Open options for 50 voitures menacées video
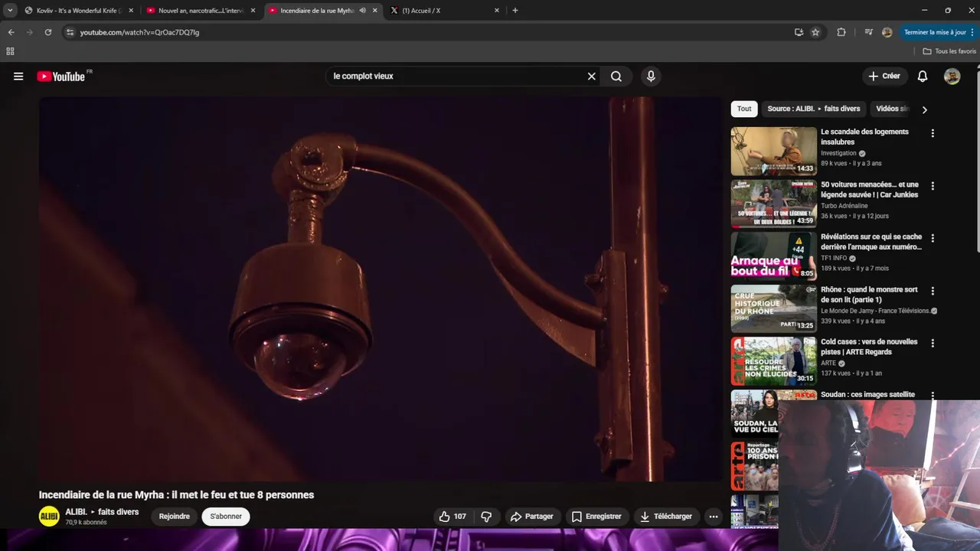This screenshot has height=551, width=980. point(933,186)
